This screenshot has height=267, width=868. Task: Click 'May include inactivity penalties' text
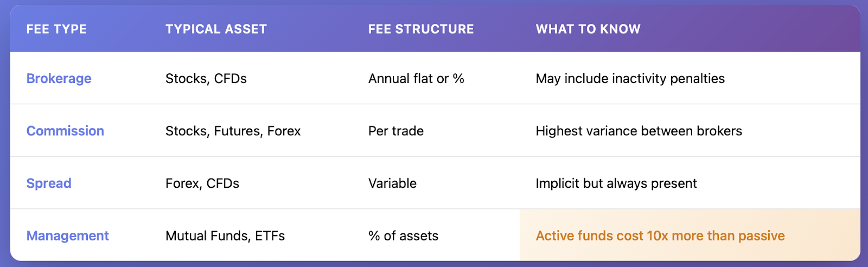tap(630, 79)
